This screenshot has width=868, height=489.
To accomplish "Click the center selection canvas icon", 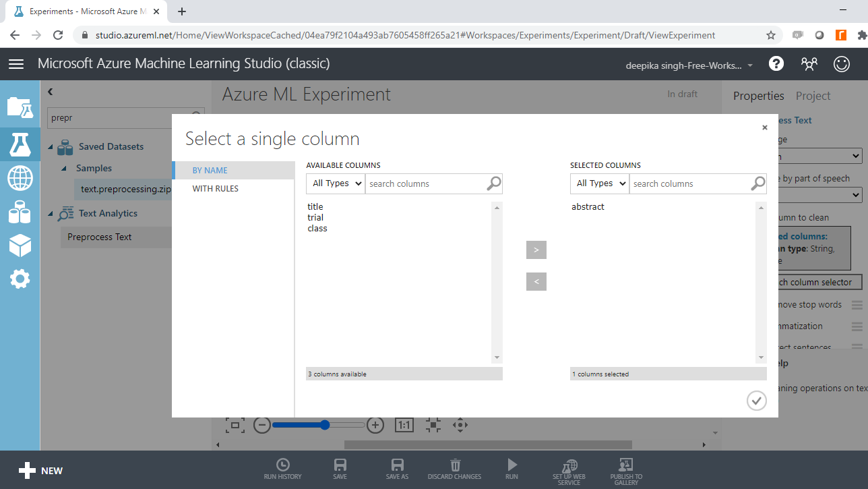I will tap(433, 425).
